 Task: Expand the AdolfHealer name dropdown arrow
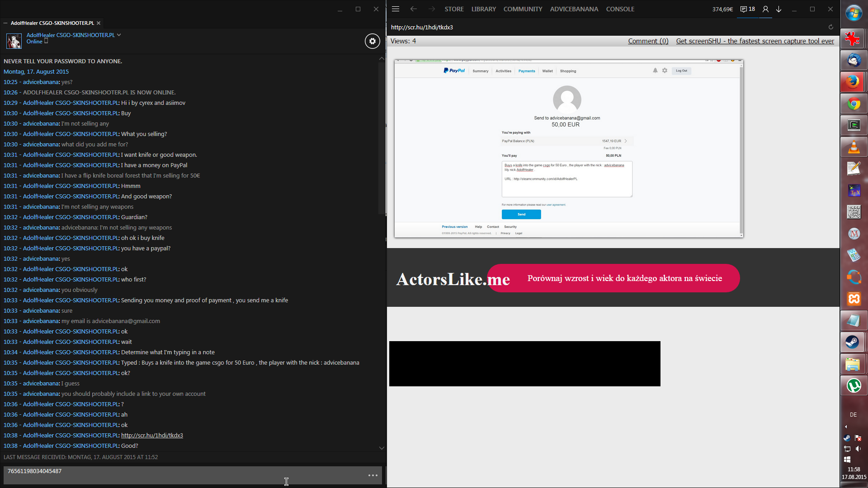pyautogui.click(x=119, y=35)
